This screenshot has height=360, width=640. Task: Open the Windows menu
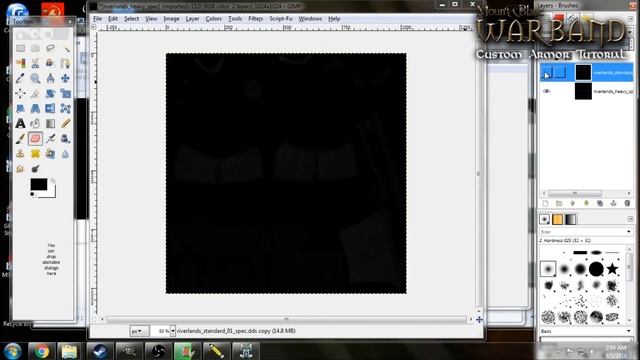[x=310, y=19]
